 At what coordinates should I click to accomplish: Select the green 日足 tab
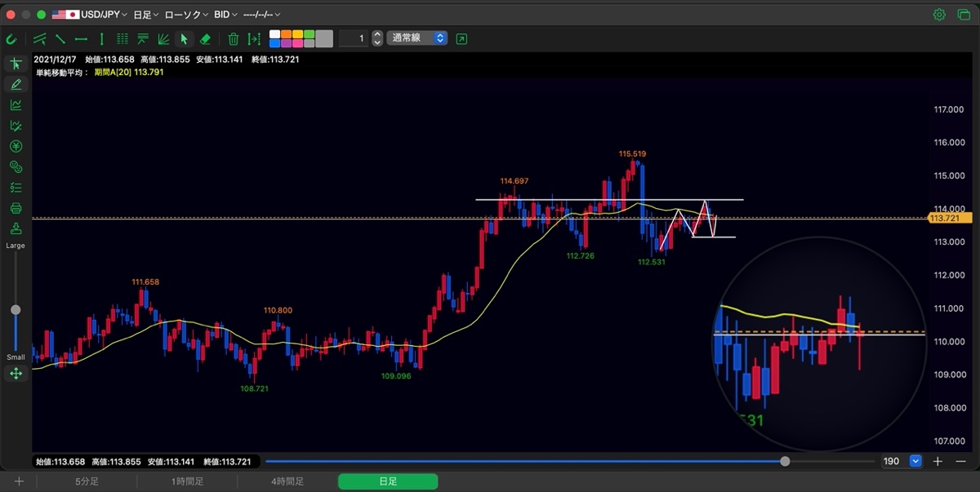pyautogui.click(x=388, y=481)
